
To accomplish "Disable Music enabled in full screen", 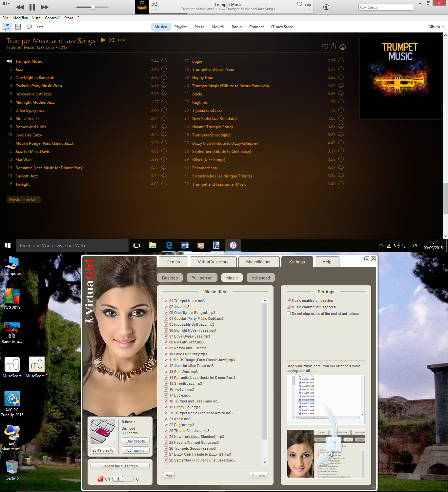I will coord(289,307).
